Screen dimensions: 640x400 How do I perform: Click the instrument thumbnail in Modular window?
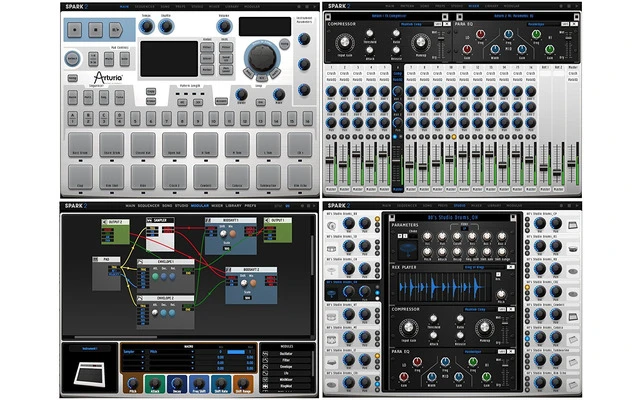90,373
